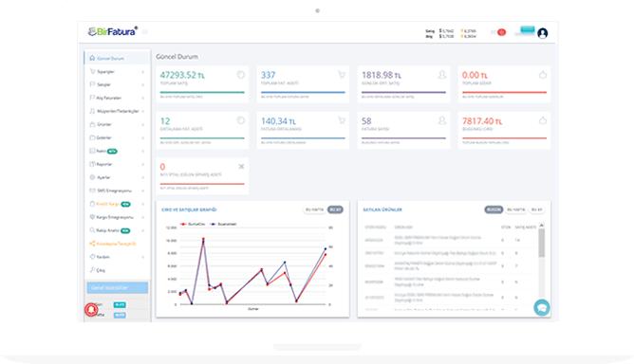Viewport: 634px width, 364px height.
Task: Click the icon beside Alış Faturaları
Action: [x=92, y=98]
